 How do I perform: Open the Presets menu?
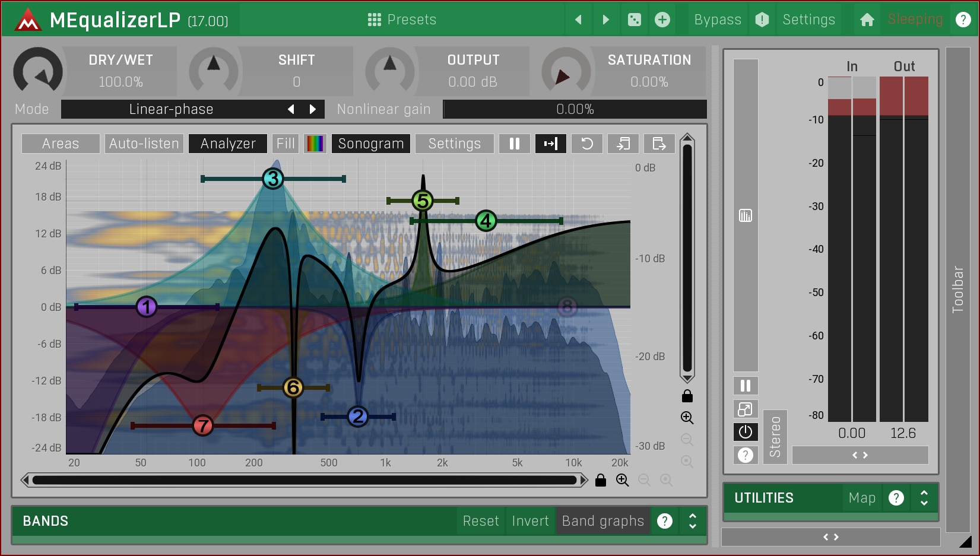point(402,20)
